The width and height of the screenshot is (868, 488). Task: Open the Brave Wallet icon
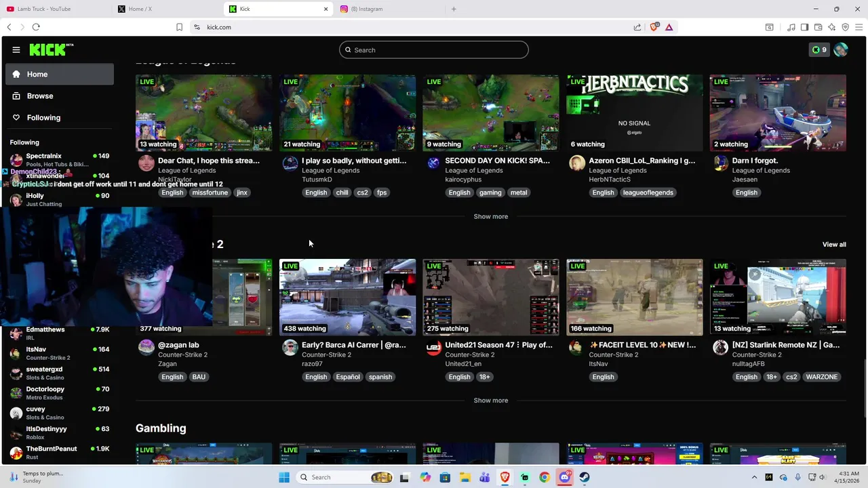(x=818, y=27)
